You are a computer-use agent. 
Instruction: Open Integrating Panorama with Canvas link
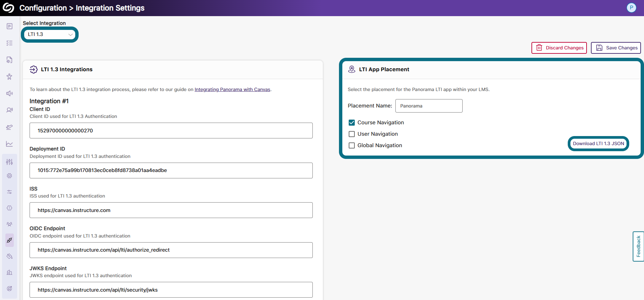pos(232,89)
